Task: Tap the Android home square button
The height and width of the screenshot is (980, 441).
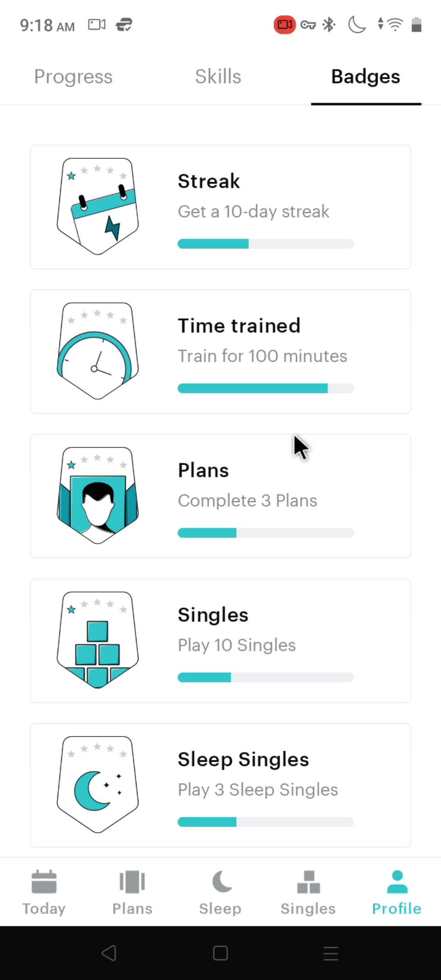Action: tap(220, 953)
